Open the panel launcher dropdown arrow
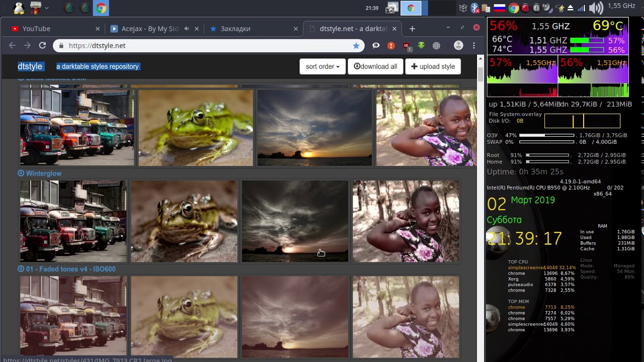644x362 pixels. [x=46, y=8]
